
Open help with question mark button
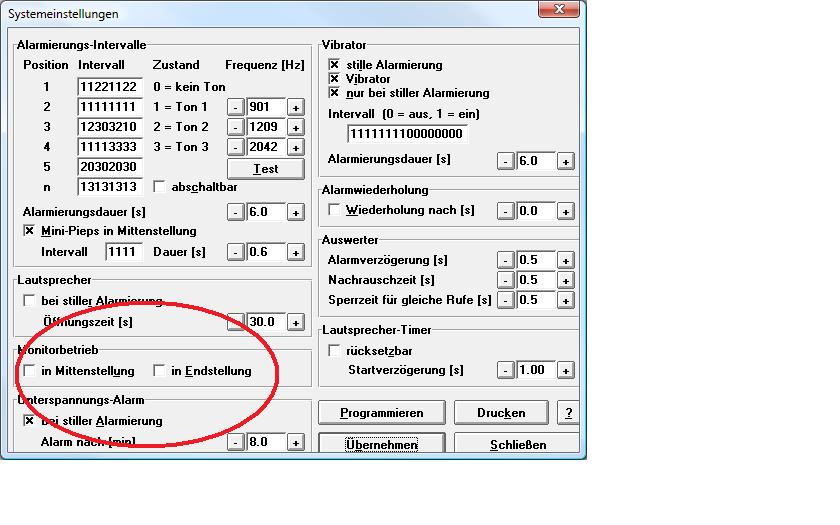click(x=568, y=412)
